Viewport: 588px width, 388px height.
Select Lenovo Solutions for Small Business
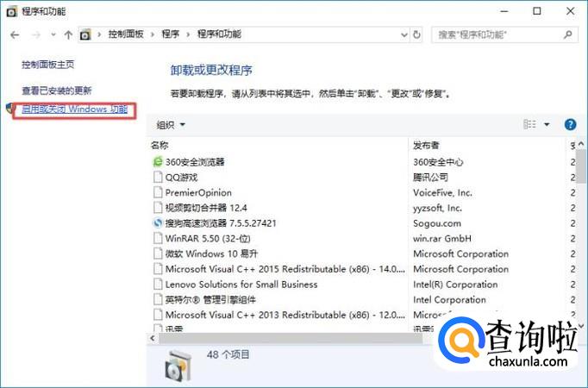click(241, 285)
